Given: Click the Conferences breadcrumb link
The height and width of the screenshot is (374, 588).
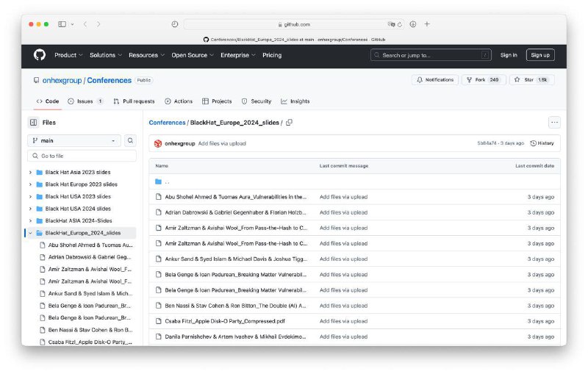Looking at the screenshot, I should 167,123.
